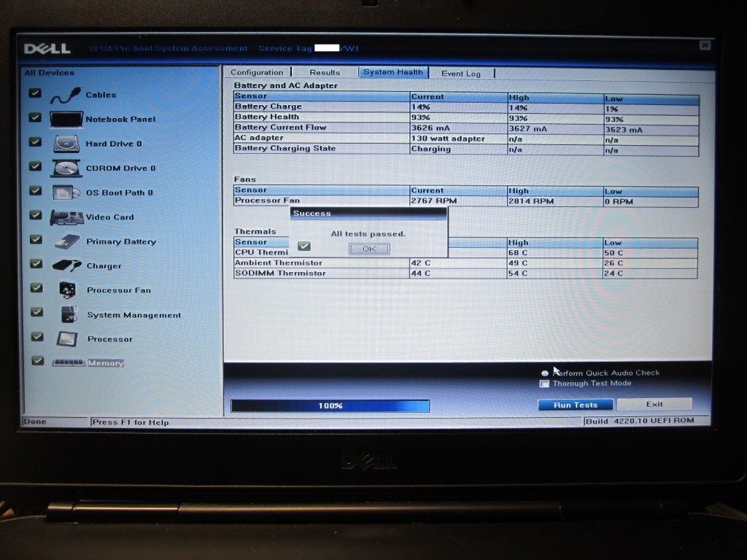Uncheck the Processor checkbox

click(38, 337)
